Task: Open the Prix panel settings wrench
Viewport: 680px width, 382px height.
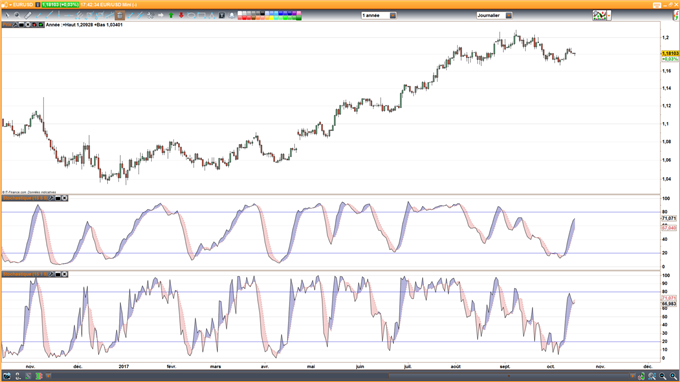Action: pos(15,25)
